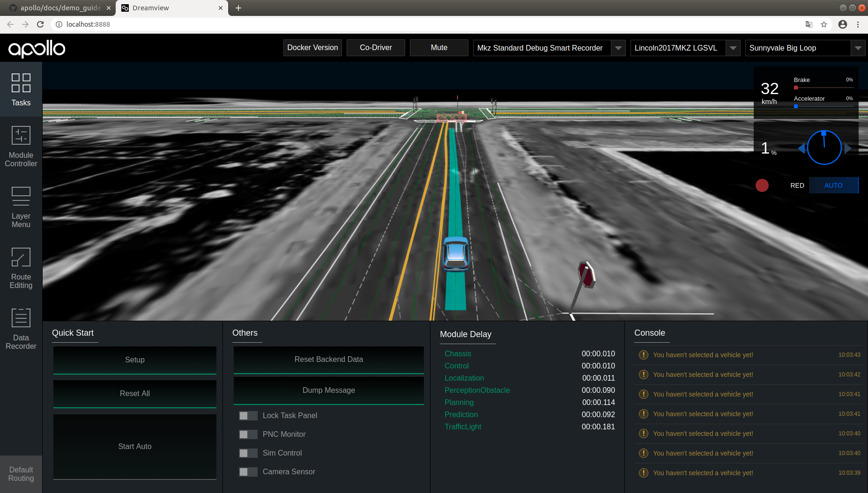Click the Apollo logo
The image size is (868, 493).
(36, 48)
